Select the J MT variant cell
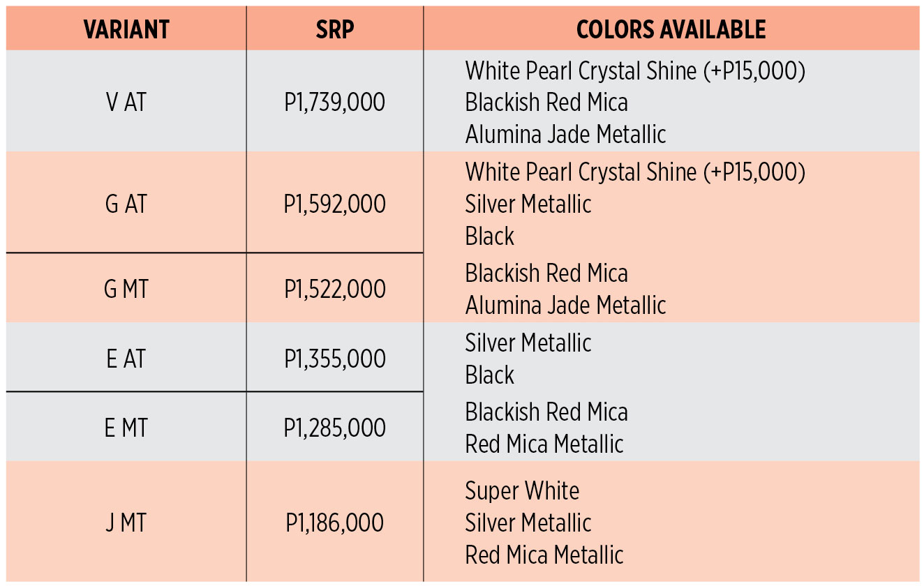The image size is (924, 586). (126, 523)
